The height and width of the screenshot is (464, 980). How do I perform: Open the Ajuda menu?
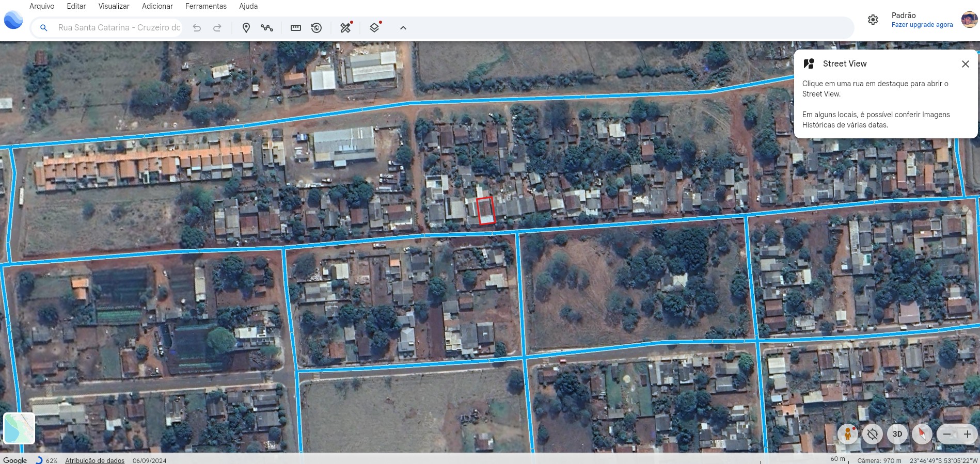248,6
